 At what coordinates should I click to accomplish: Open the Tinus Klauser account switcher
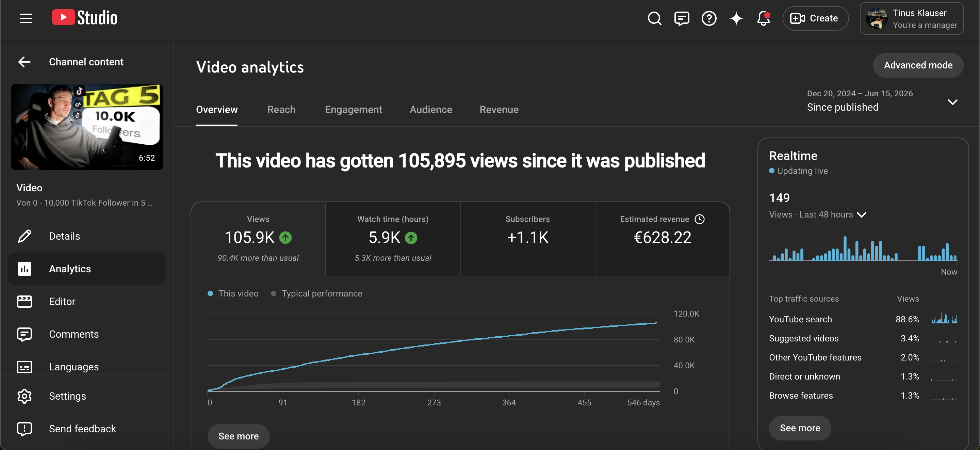[912, 18]
